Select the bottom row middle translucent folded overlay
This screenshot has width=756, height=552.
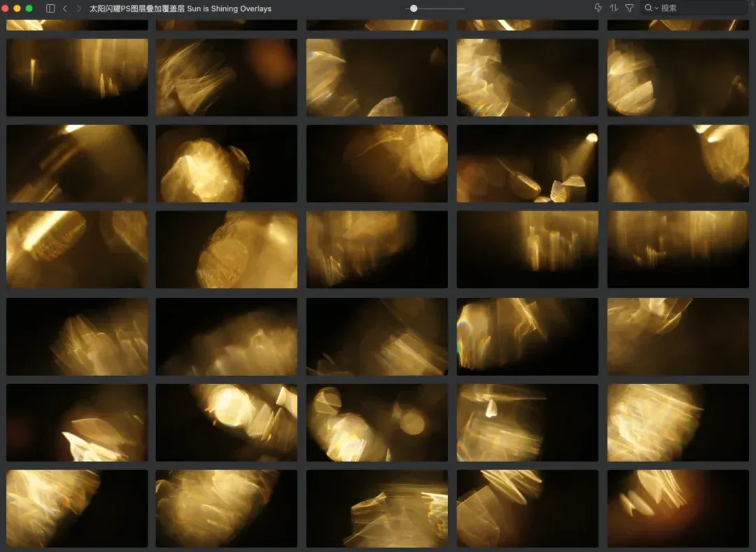point(377,509)
